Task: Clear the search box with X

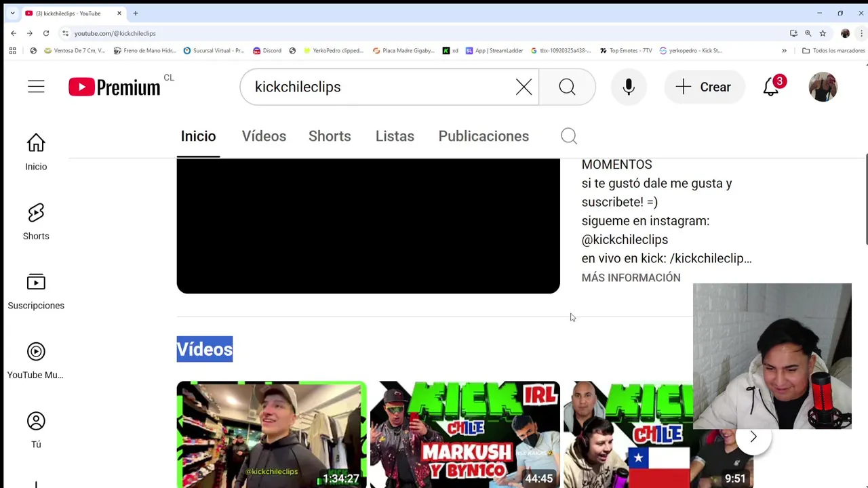Action: point(524,87)
